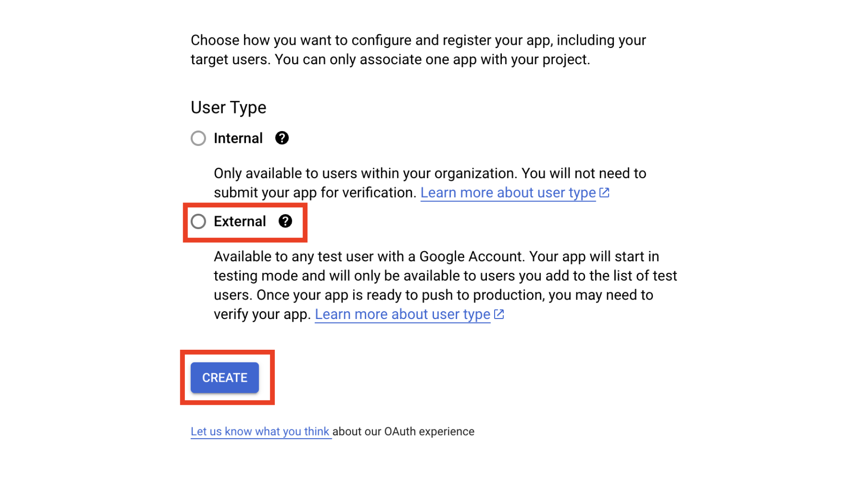This screenshot has width=868, height=488.
Task: Toggle the External option selection
Action: click(x=198, y=222)
